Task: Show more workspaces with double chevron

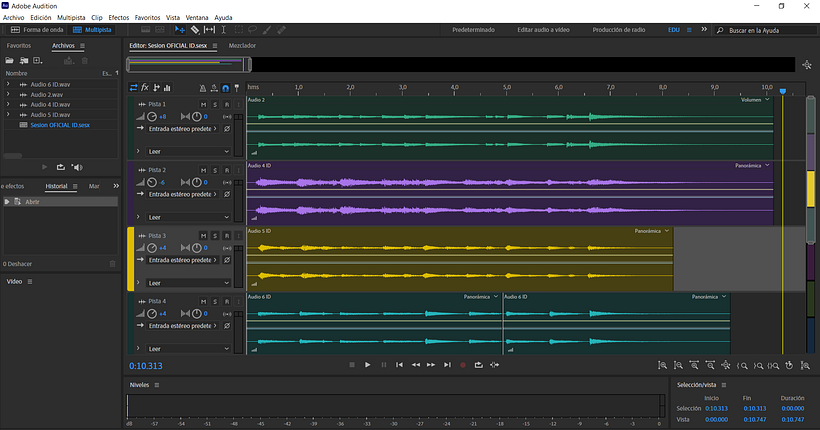Action: point(704,30)
